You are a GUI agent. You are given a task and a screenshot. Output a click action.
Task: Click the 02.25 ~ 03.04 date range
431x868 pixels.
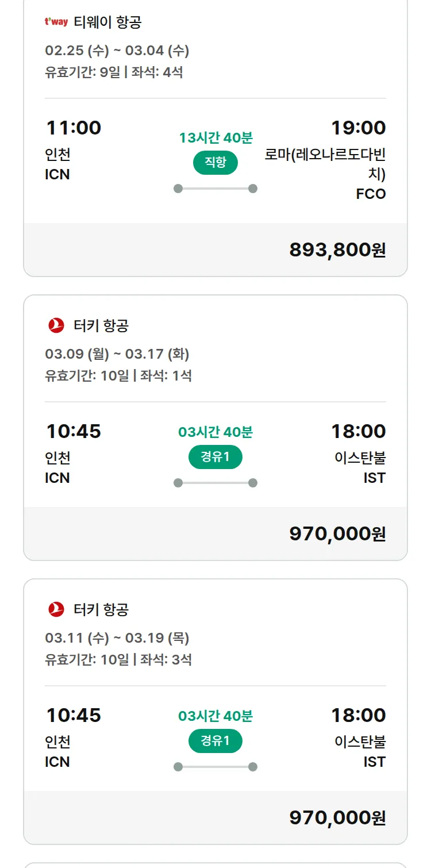[117, 51]
